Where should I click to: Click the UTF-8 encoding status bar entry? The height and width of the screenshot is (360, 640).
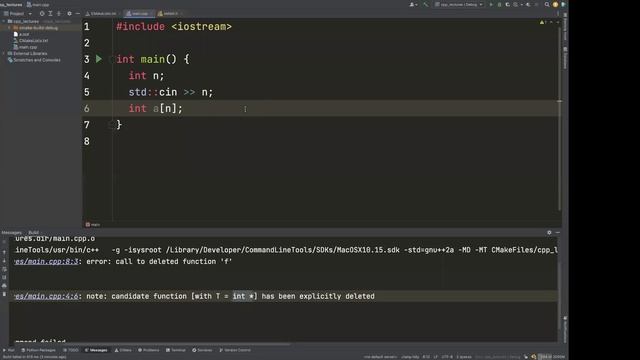click(x=447, y=357)
